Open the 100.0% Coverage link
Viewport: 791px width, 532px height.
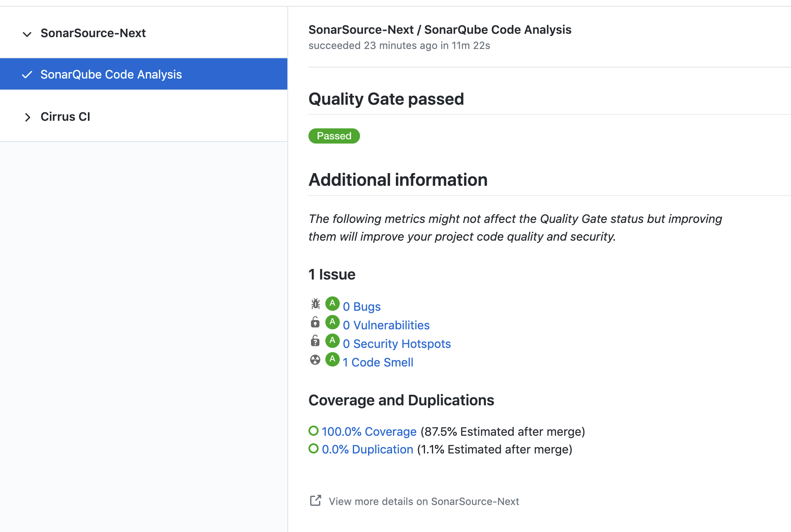coord(369,432)
